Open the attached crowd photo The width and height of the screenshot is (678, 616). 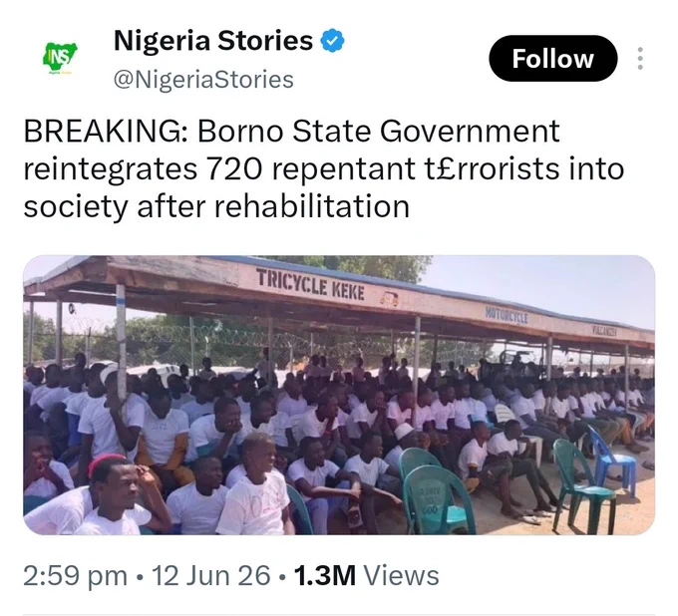point(339,395)
